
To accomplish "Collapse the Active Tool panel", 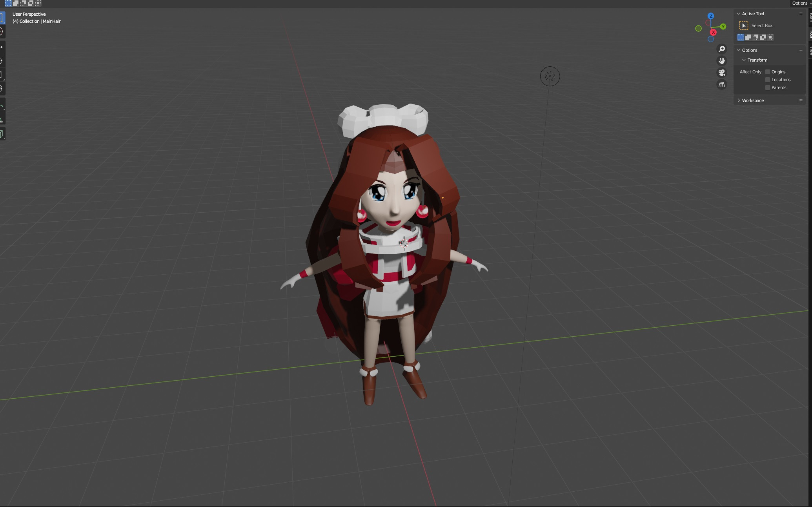I will tap(739, 14).
